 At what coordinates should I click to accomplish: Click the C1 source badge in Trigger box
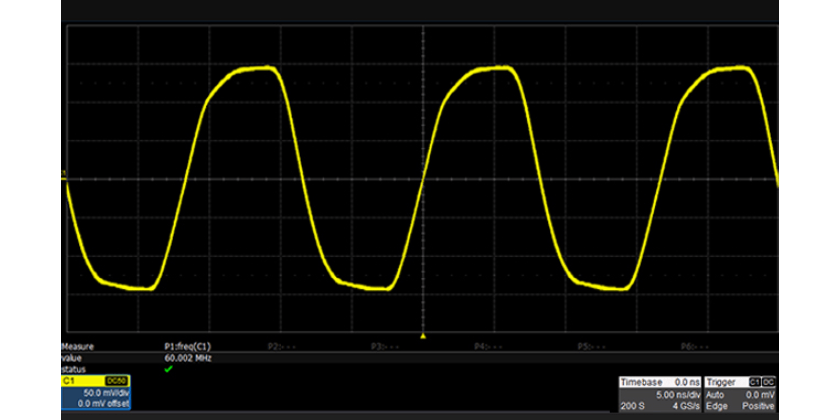755,382
